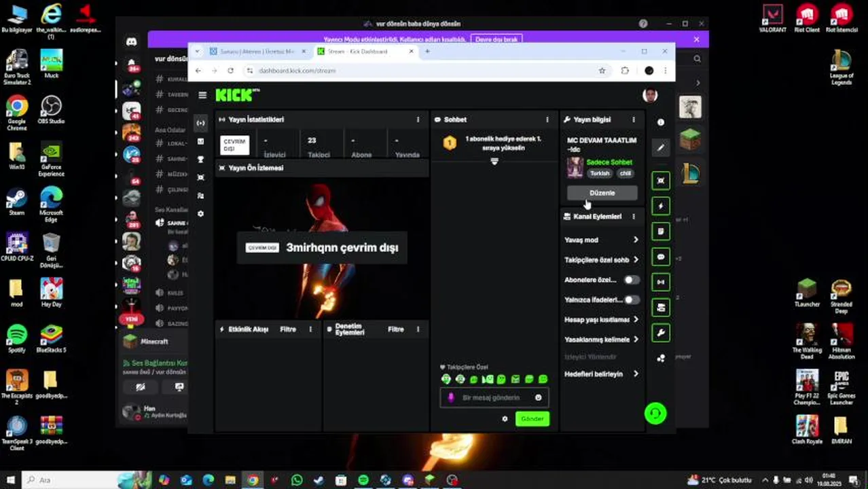868x489 pixels.
Task: Open the trophy icon in Kick sidebar
Action: 200,159
